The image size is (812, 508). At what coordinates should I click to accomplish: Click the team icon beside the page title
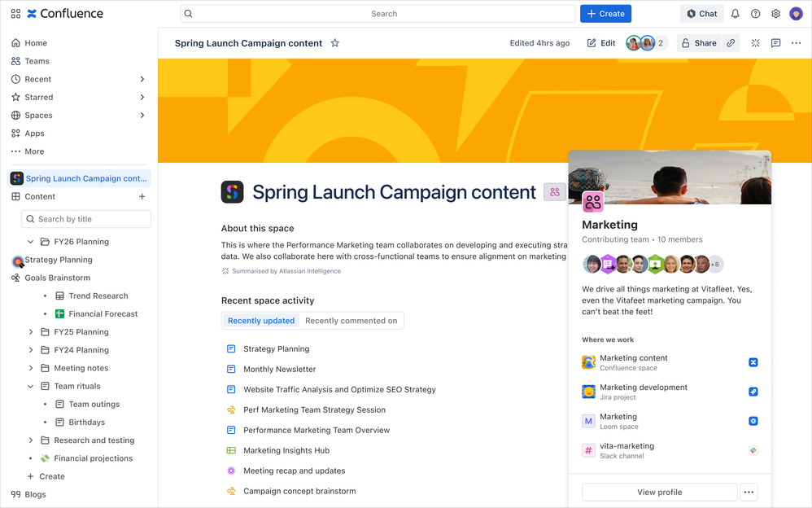tap(555, 192)
